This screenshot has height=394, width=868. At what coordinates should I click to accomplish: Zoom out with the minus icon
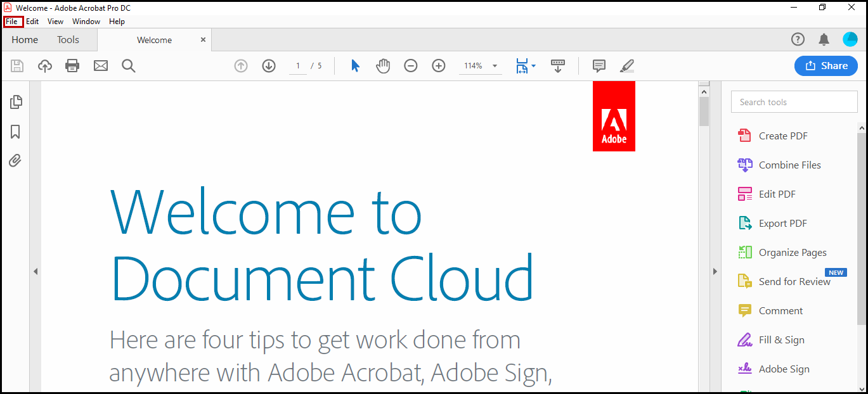[x=411, y=66]
